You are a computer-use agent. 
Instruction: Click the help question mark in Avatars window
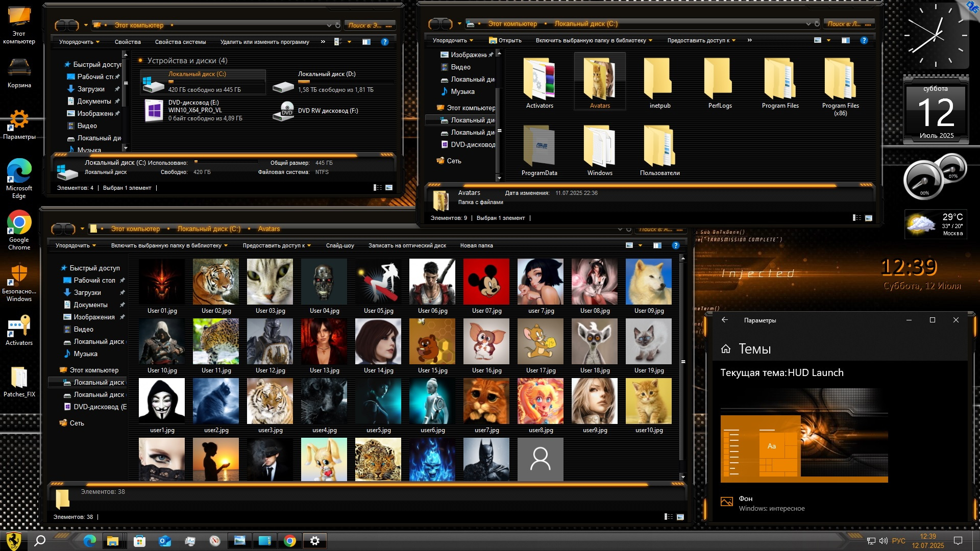click(x=675, y=245)
